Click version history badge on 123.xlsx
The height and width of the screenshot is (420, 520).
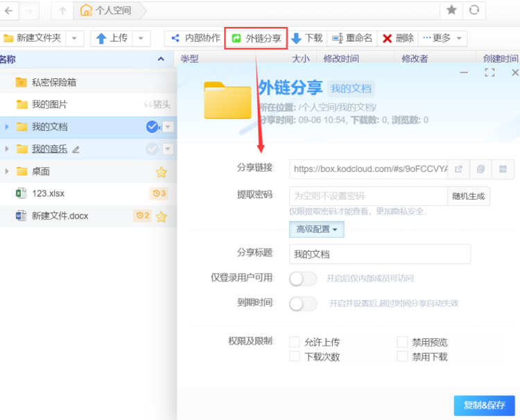pos(159,193)
